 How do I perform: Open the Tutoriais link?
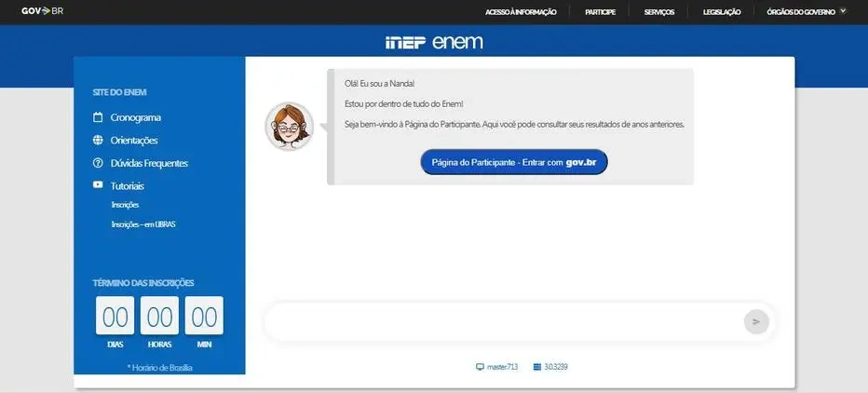pyautogui.click(x=128, y=186)
